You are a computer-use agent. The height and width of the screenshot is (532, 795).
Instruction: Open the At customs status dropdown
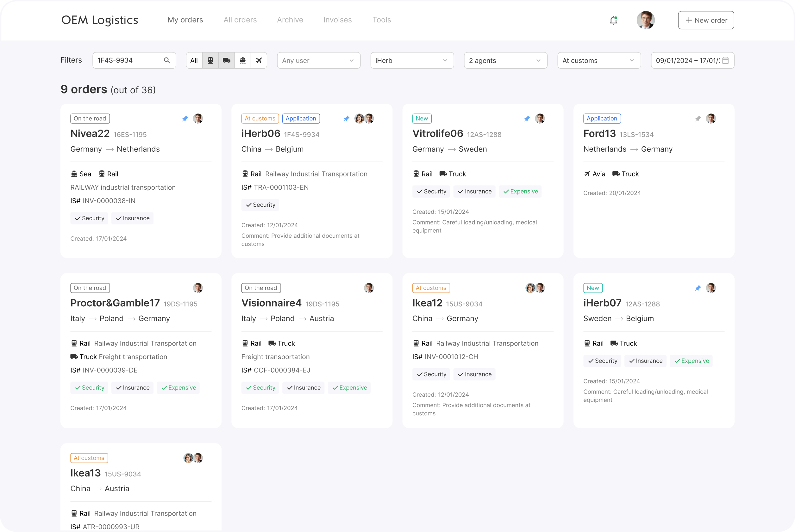[599, 60]
